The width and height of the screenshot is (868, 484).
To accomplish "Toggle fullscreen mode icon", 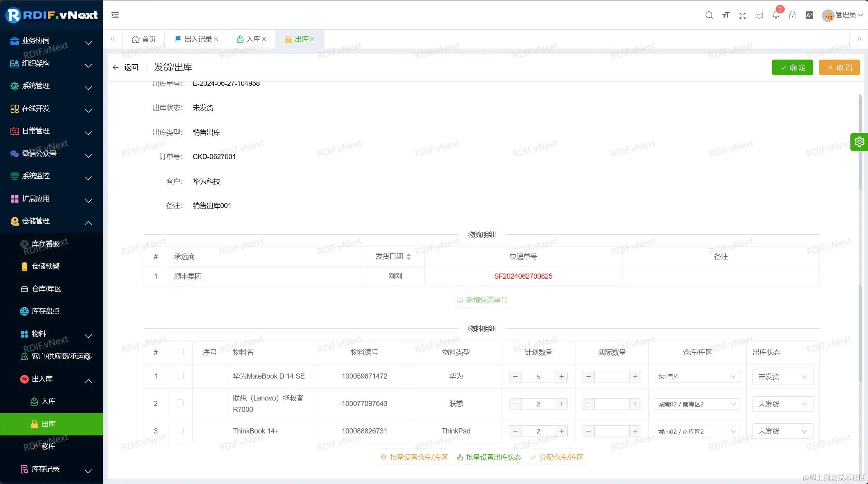I will tap(742, 15).
